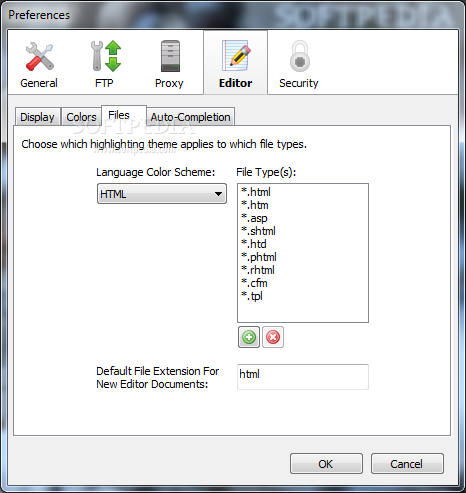This screenshot has width=466, height=493.
Task: Open the FTP preferences section
Action: pyautogui.click(x=105, y=65)
